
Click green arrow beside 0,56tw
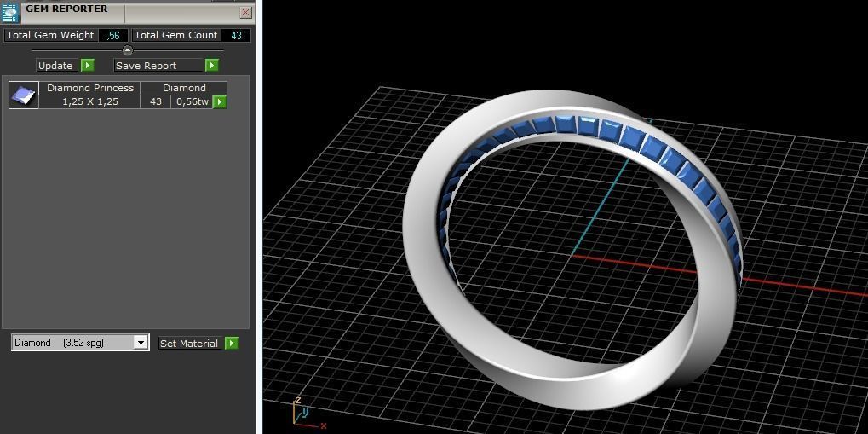pos(220,102)
